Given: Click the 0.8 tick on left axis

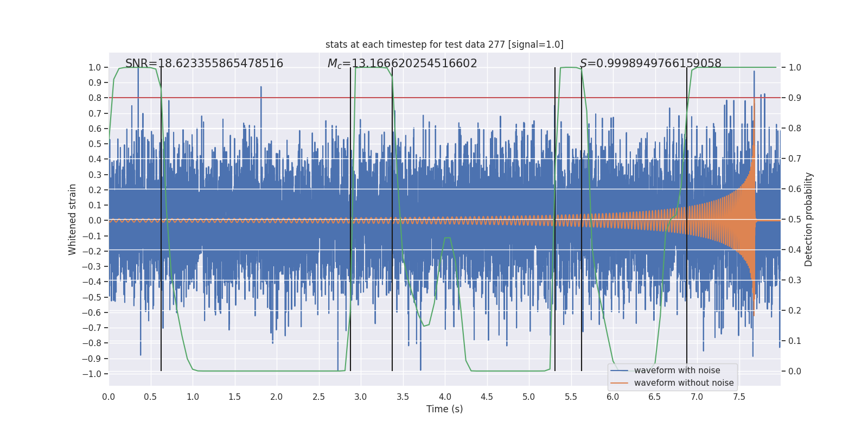Looking at the screenshot, I should coord(95,98).
